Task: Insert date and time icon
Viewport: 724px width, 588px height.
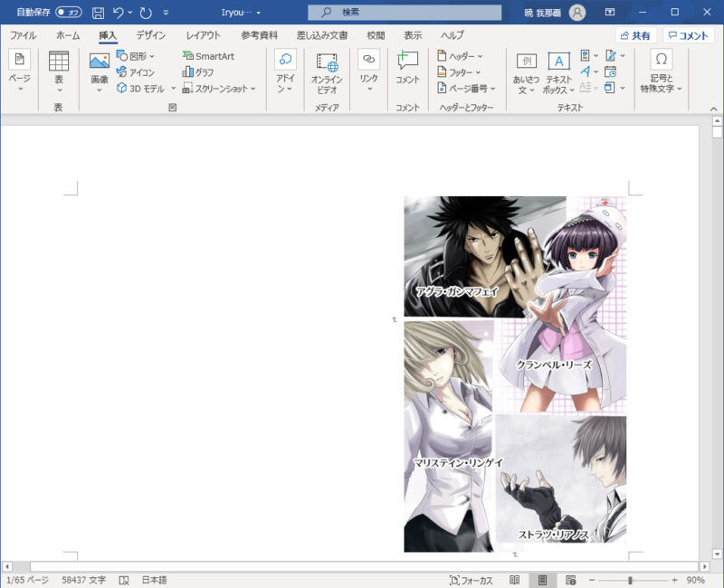Action: click(x=610, y=72)
